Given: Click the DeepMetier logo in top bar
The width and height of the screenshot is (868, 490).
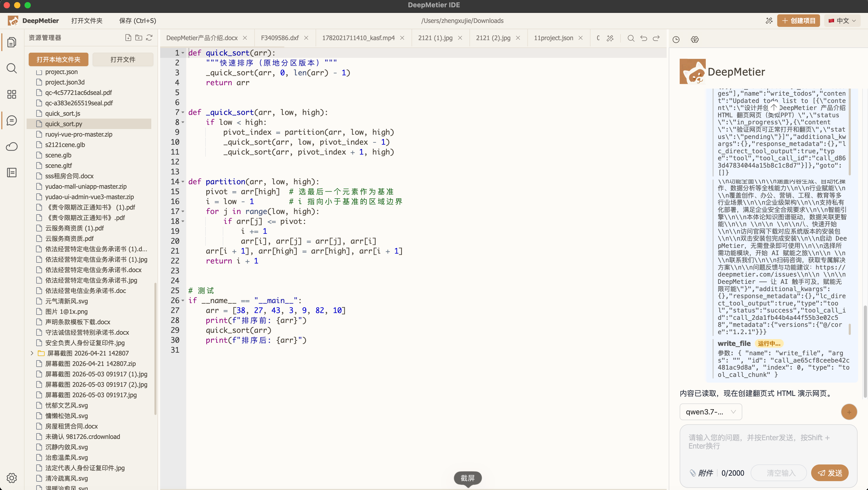Looking at the screenshot, I should [13, 21].
